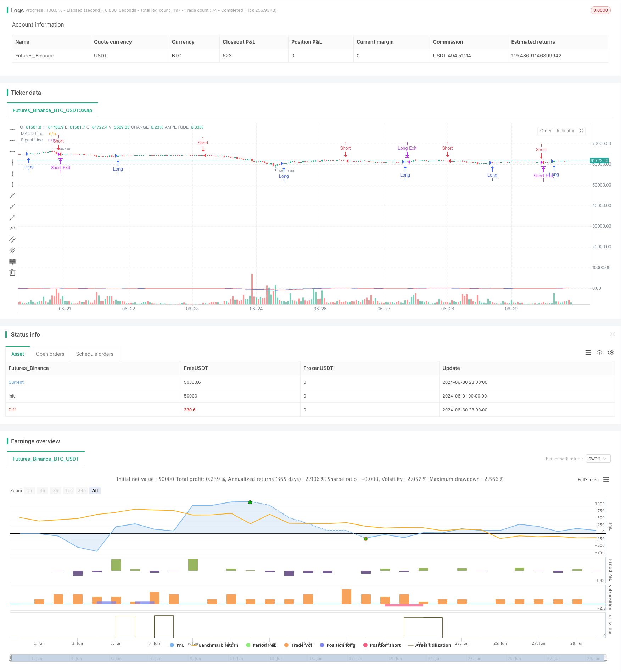Image resolution: width=621 pixels, height=672 pixels.
Task: Pick the price line tool labeled 123
Action: [12, 228]
